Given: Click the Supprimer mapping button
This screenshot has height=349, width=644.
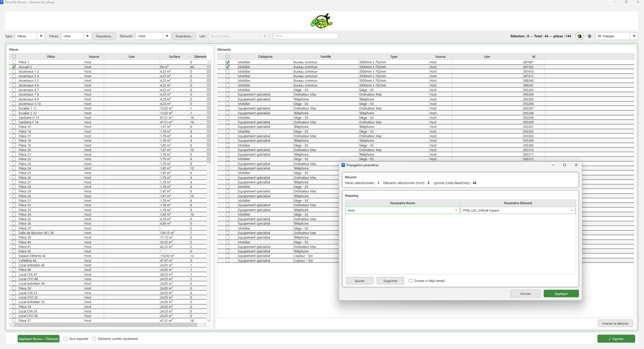Looking at the screenshot, I should (390, 281).
